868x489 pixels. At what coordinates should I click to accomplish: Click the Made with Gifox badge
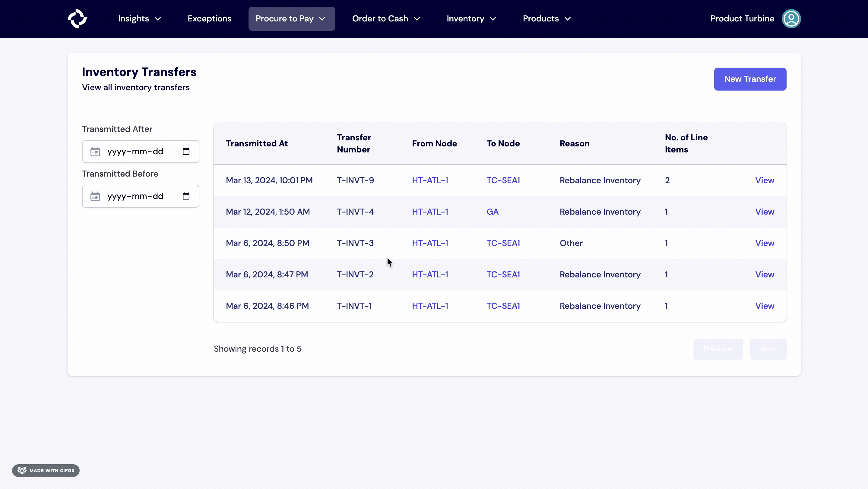(x=46, y=471)
